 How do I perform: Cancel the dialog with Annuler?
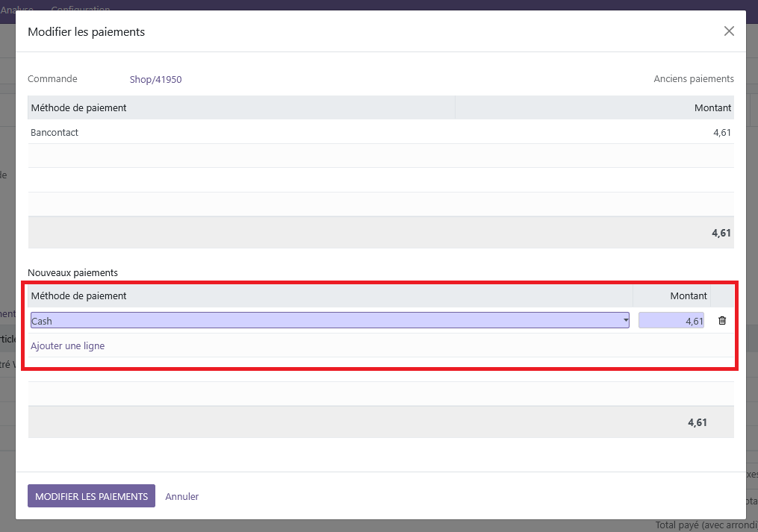pyautogui.click(x=181, y=496)
